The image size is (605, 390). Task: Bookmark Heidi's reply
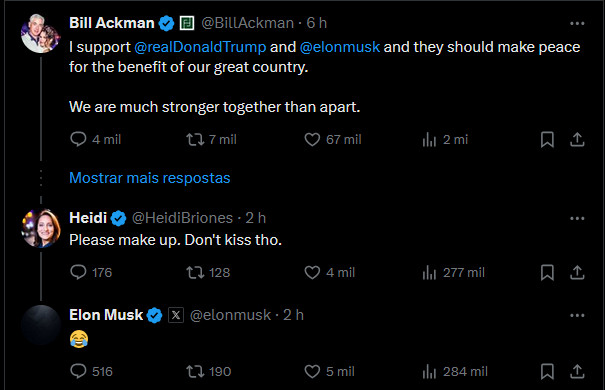pos(547,273)
